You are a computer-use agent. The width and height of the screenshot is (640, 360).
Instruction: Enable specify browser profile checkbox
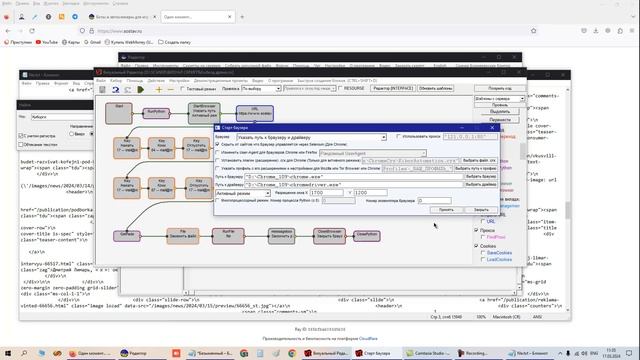click(217, 169)
